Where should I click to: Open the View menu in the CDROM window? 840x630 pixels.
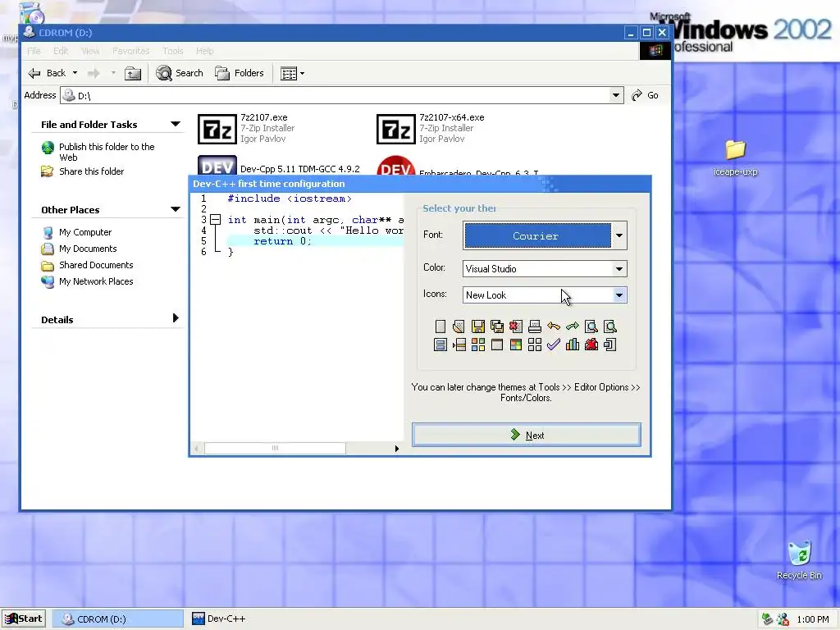(x=90, y=51)
